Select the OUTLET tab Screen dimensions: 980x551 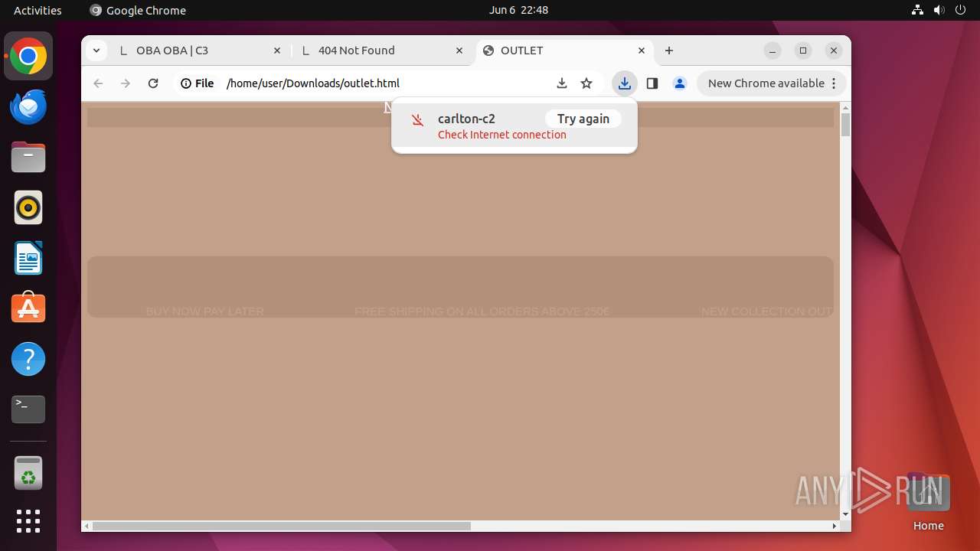click(565, 51)
